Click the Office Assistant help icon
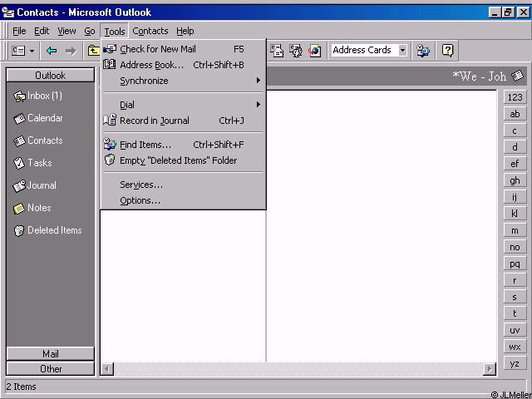 click(x=447, y=51)
